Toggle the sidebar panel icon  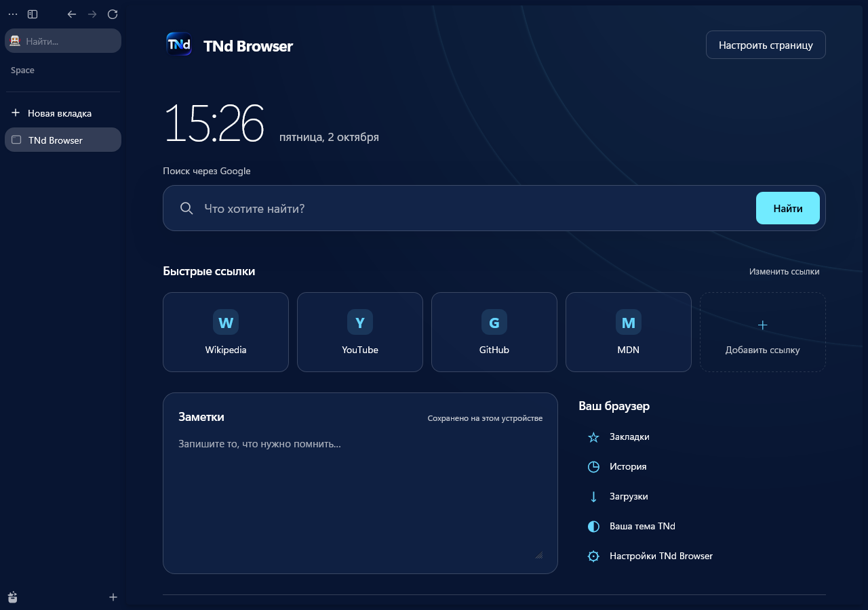click(33, 14)
